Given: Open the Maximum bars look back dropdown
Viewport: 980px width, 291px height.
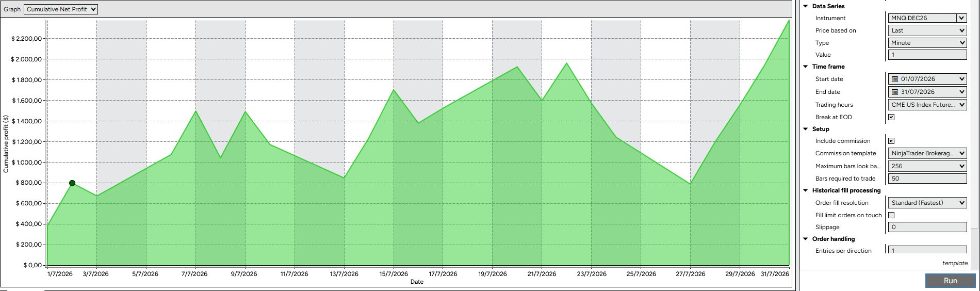Looking at the screenshot, I should (x=927, y=166).
